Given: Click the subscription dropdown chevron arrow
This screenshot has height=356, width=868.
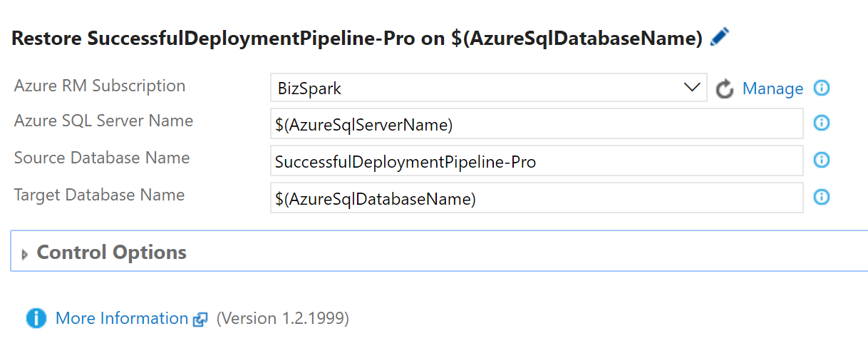Looking at the screenshot, I should coord(691,88).
